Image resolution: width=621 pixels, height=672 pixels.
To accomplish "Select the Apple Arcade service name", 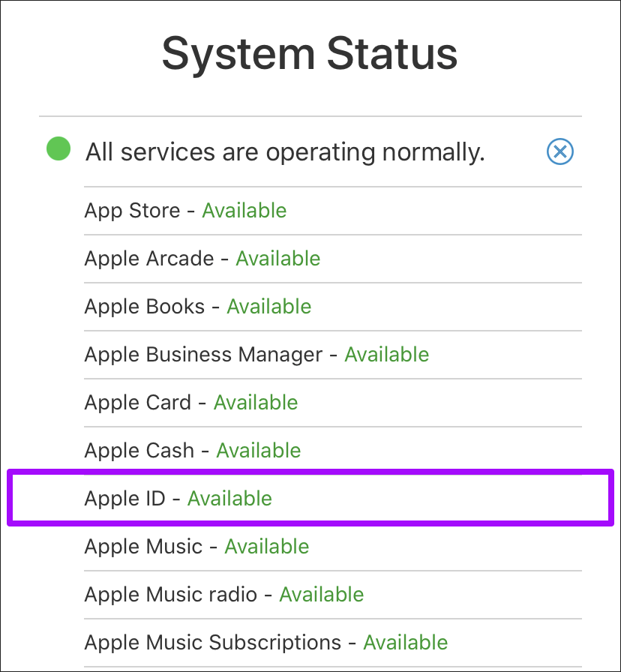I will click(x=149, y=258).
